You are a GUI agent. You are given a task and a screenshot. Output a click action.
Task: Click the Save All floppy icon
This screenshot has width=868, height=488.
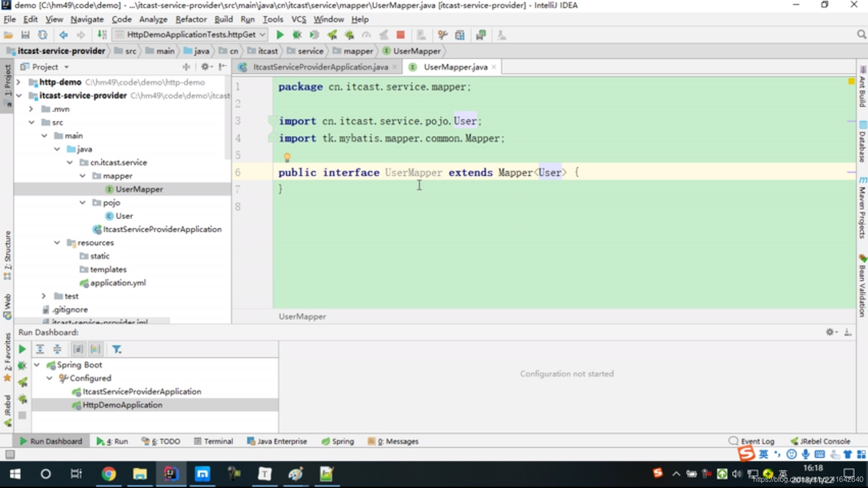(x=25, y=35)
